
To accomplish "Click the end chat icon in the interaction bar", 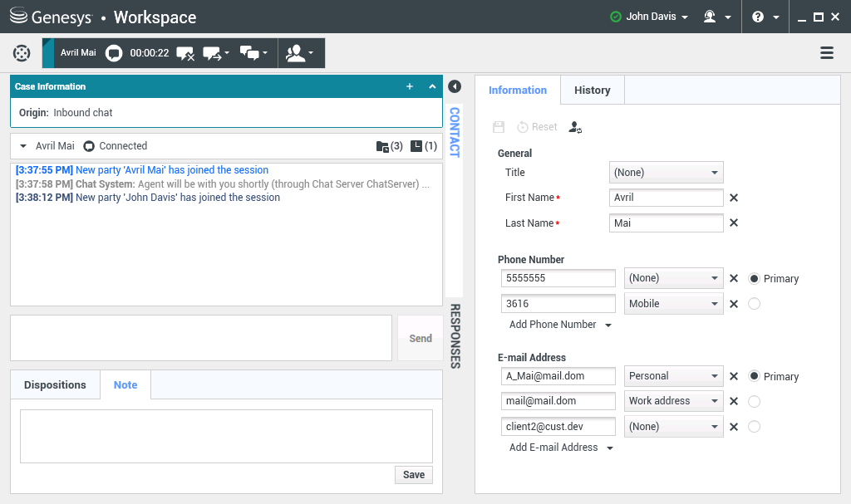I will pos(185,53).
